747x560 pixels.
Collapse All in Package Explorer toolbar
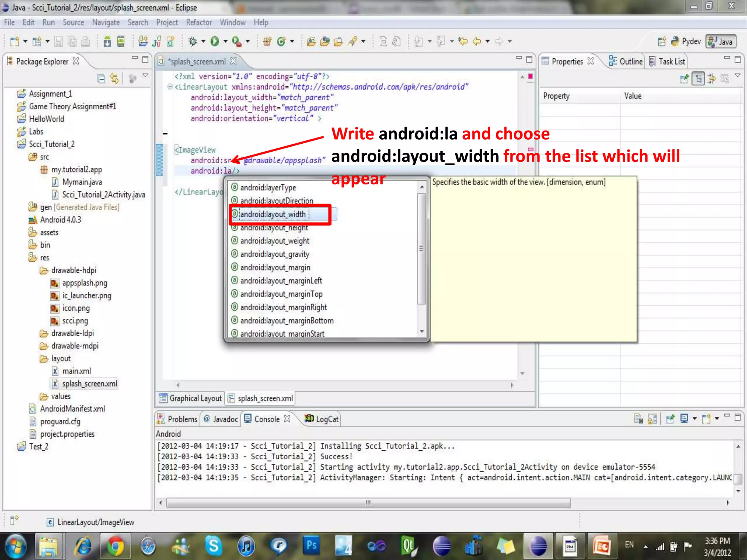[x=101, y=78]
